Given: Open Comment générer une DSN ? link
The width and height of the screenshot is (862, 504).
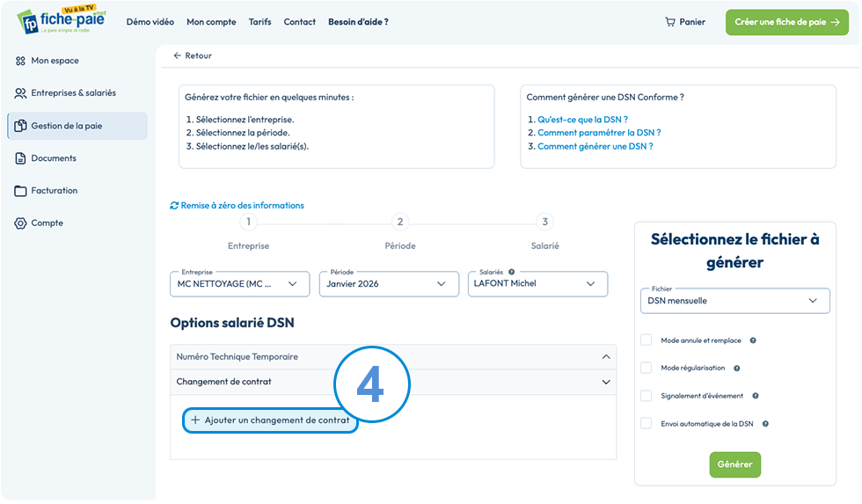Looking at the screenshot, I should tap(595, 147).
